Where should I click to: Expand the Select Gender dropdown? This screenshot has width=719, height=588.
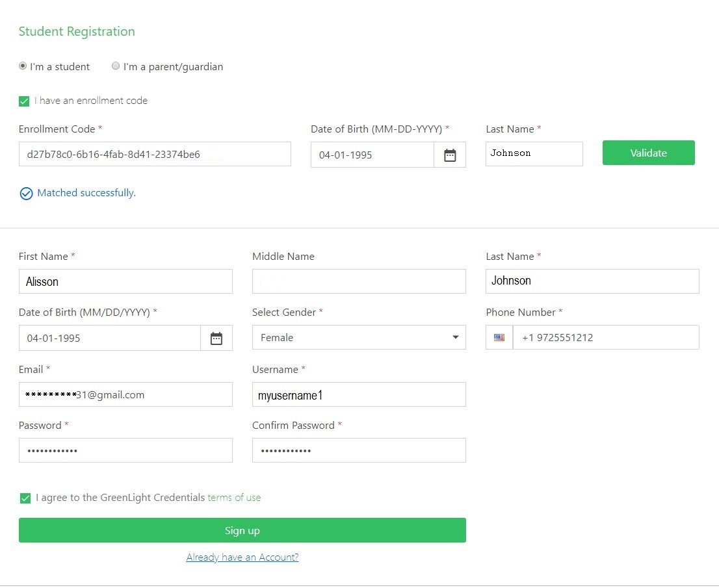(359, 338)
